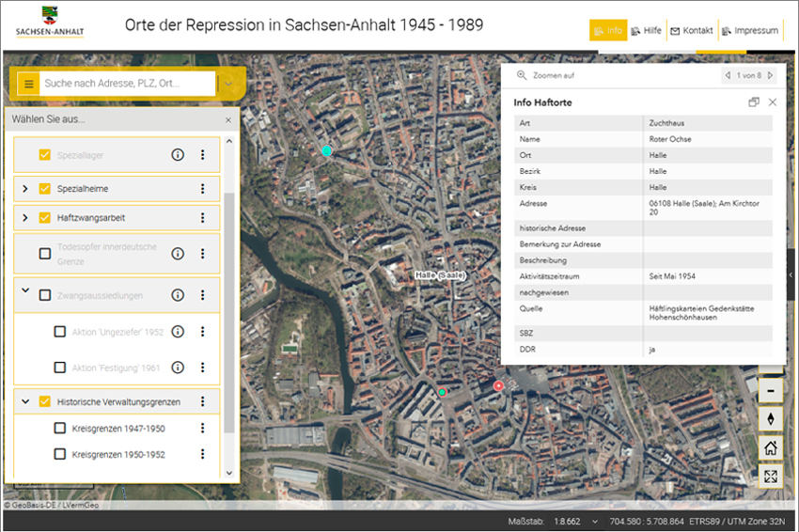Click the address search input field
Image resolution: width=799 pixels, height=532 pixels.
[127, 84]
